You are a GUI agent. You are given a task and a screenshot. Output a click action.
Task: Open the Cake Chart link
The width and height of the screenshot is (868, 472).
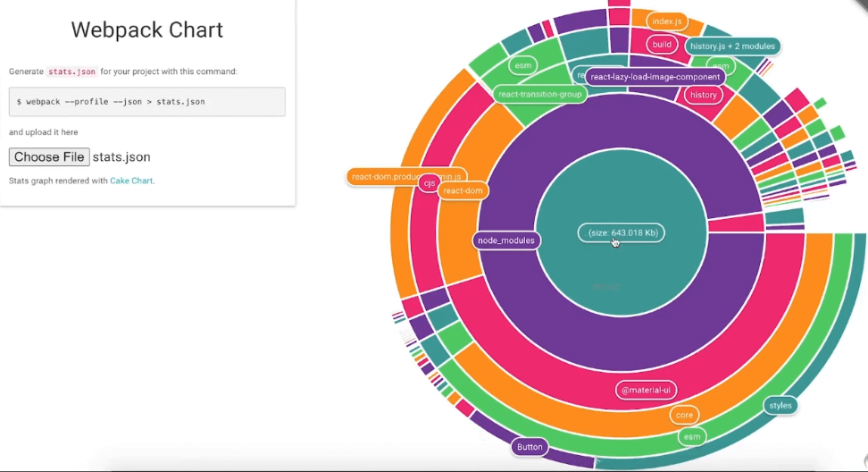click(x=131, y=181)
